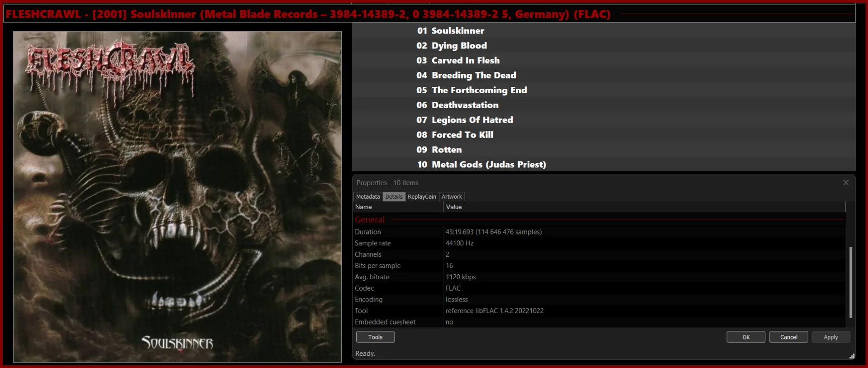Click the resize grip in the dialog corner
868x368 pixels.
852,356
